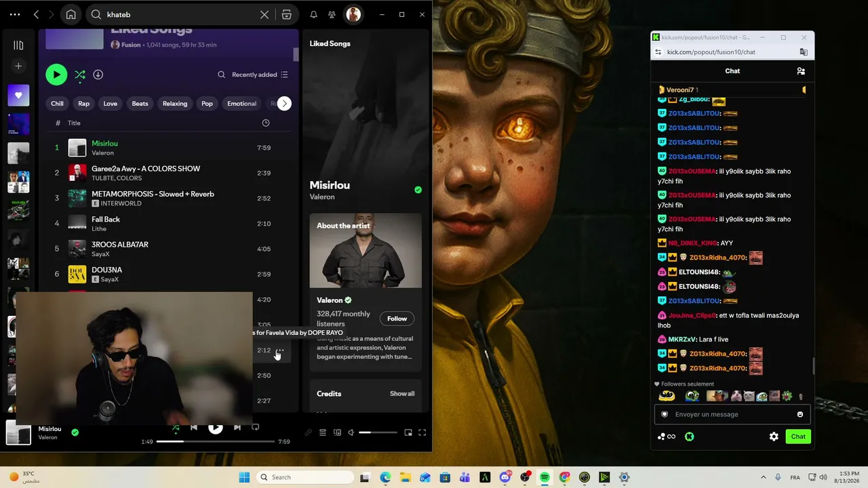Click Show all in Credits section

[x=402, y=394]
